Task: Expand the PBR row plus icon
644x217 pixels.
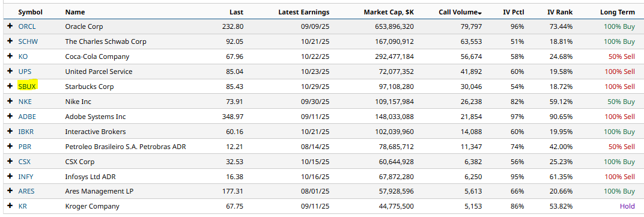Action: [x=10, y=147]
